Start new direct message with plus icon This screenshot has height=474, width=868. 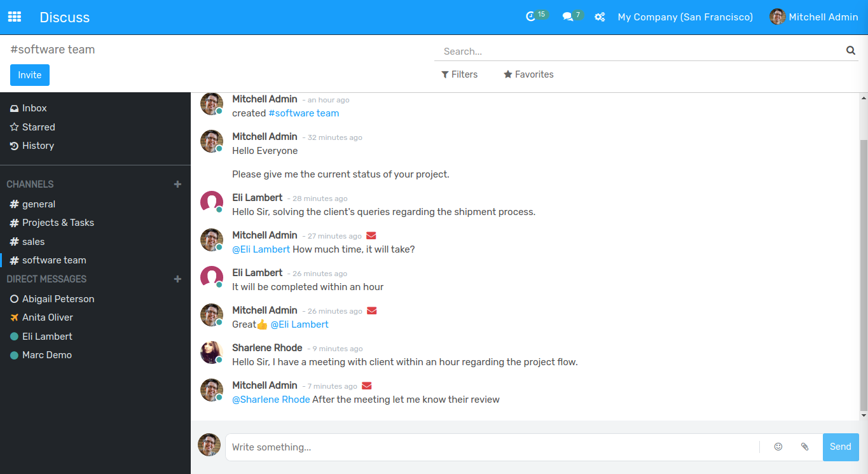pos(177,279)
